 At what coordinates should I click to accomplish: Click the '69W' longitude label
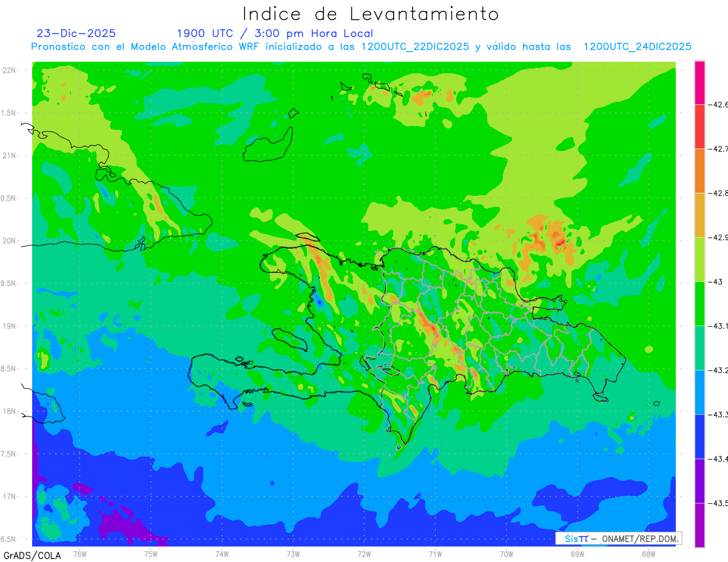coord(578,553)
